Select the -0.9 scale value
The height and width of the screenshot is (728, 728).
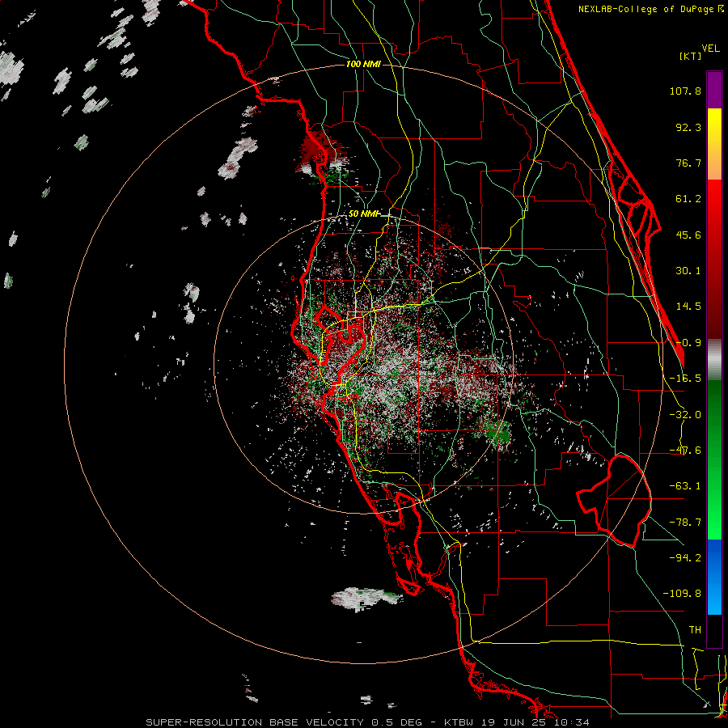pos(688,342)
